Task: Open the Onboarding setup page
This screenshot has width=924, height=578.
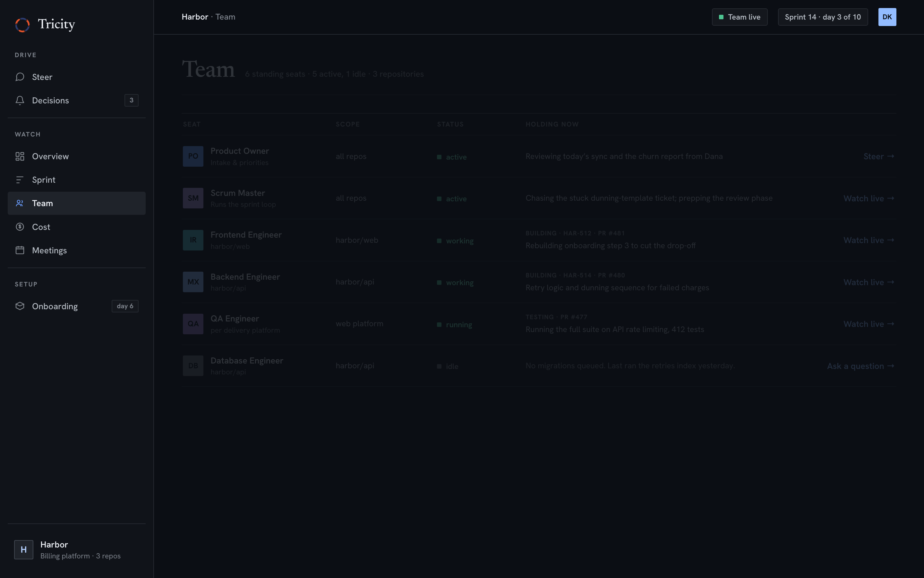Action: [x=76, y=306]
